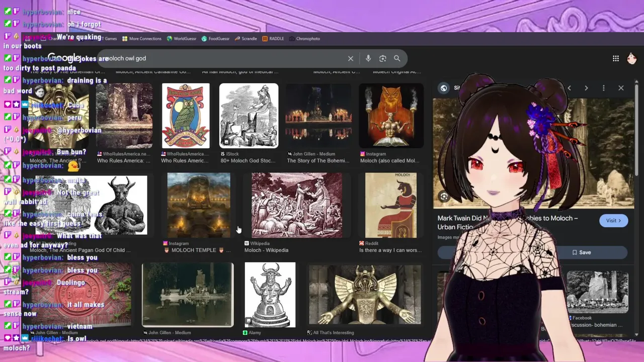Select the iStock engraving thumbnail
Screen dimensions: 644x362
(x=249, y=116)
